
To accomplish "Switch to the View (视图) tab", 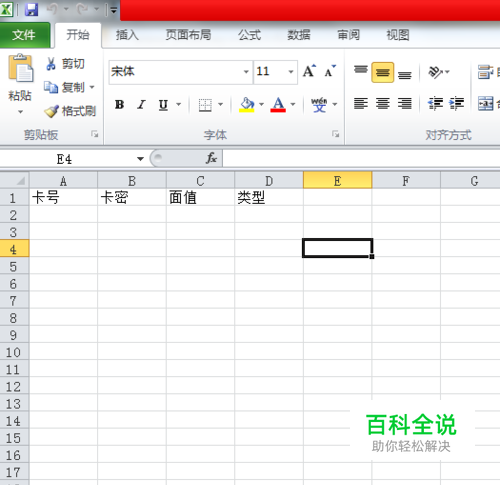I will tap(398, 35).
